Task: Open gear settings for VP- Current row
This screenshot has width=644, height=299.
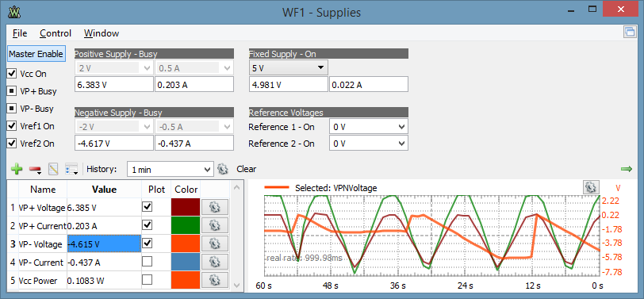Action: click(x=214, y=262)
